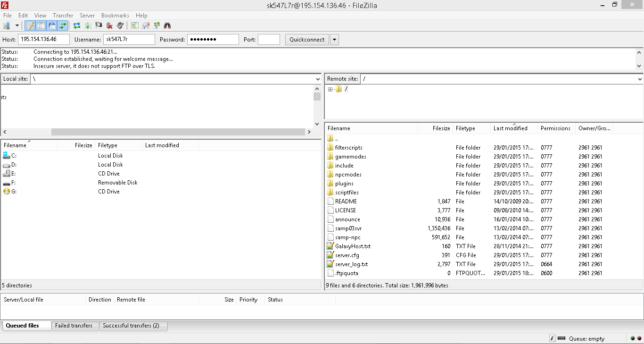Screen dimensions: 644x344
Task: Select the LICENSE file
Action: [345, 210]
